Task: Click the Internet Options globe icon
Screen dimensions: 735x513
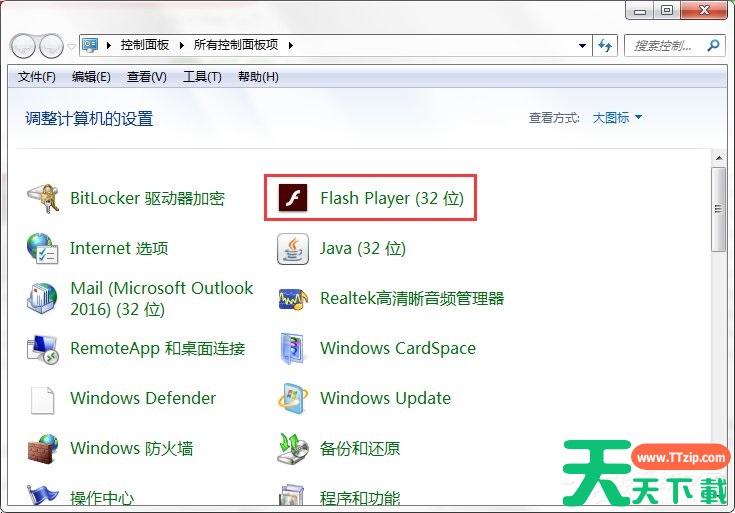Action: (x=42, y=248)
